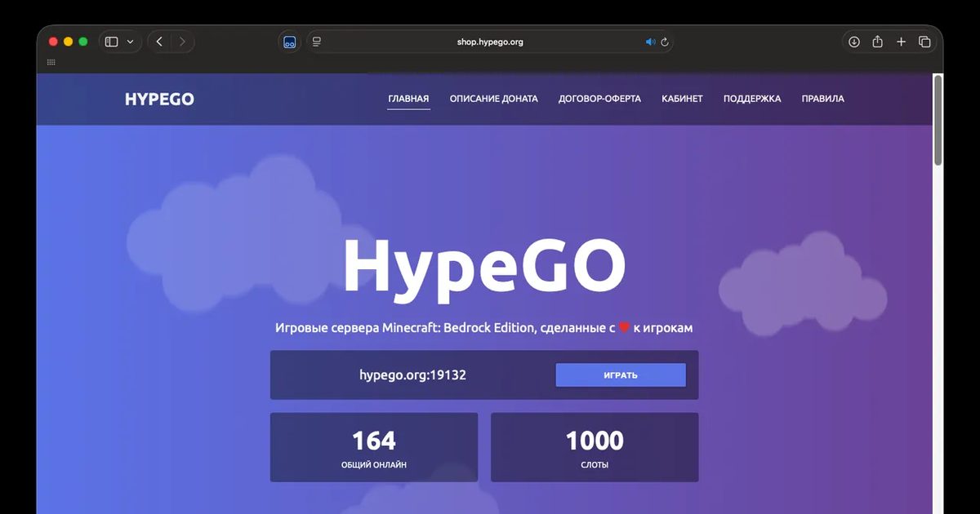Click the ОБЩИЙ ОНЛАЙН label
The image size is (980, 514).
374,465
